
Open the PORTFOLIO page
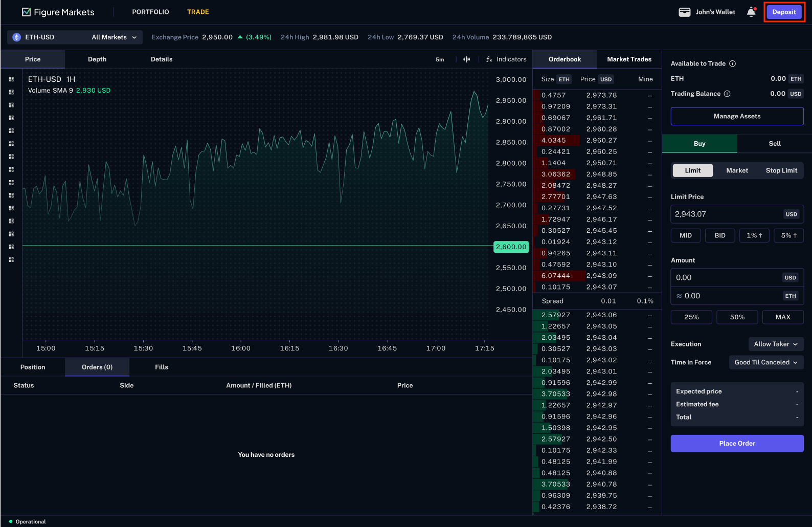click(150, 12)
